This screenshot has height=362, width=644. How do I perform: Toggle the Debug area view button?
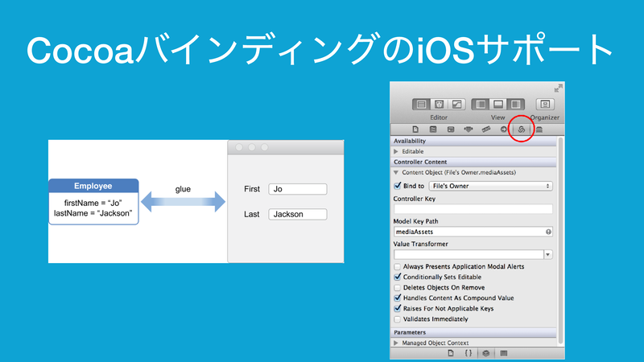pos(497,105)
